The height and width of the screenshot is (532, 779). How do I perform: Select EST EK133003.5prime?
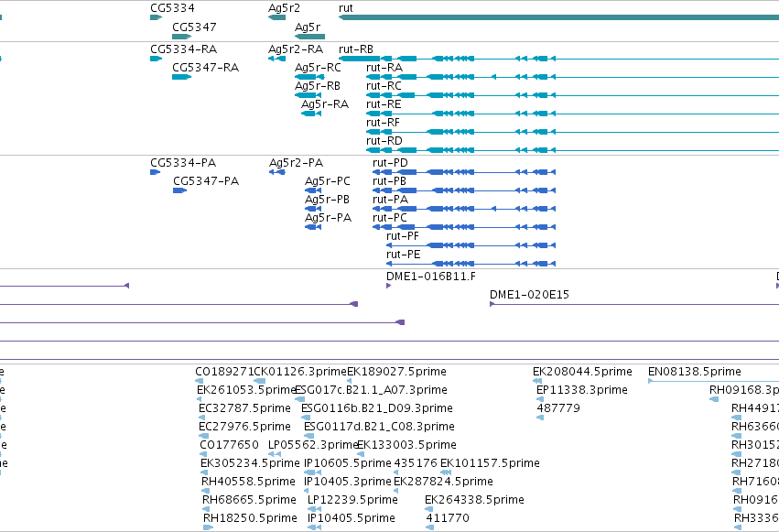pos(406,446)
